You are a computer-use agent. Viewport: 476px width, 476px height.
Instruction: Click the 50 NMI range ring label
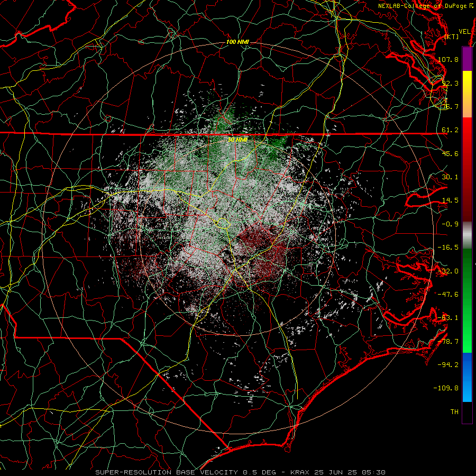(237, 140)
